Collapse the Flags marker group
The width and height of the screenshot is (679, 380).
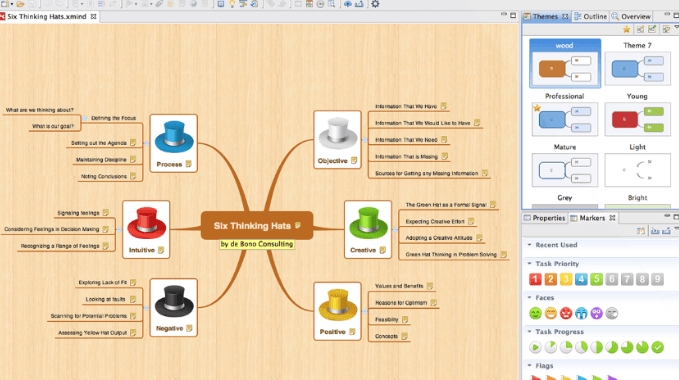click(529, 366)
